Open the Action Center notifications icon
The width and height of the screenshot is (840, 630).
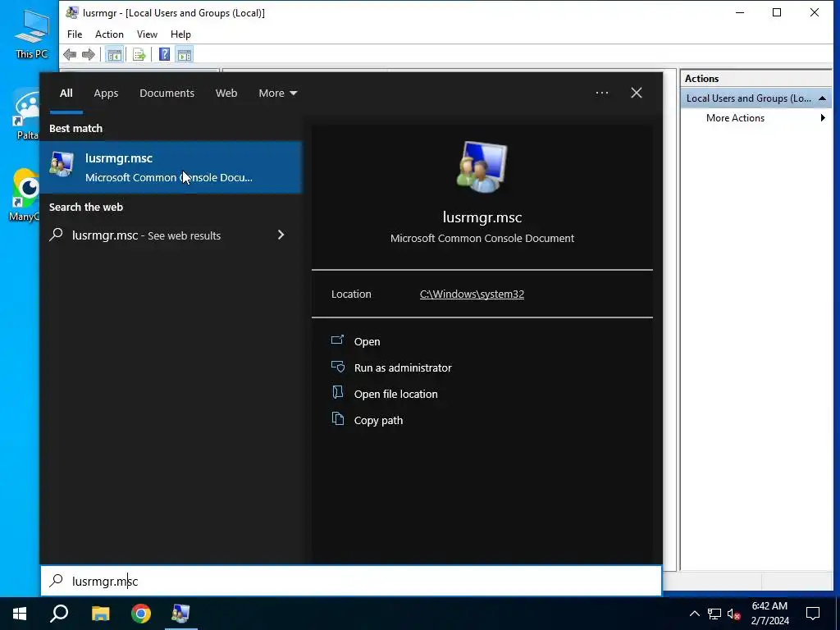(x=813, y=614)
